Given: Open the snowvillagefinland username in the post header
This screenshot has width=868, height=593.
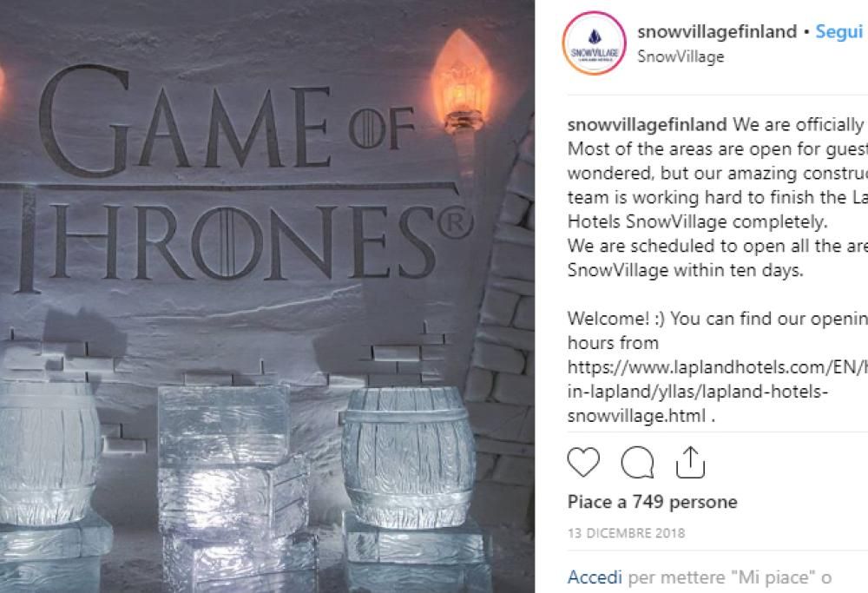Looking at the screenshot, I should 716,32.
